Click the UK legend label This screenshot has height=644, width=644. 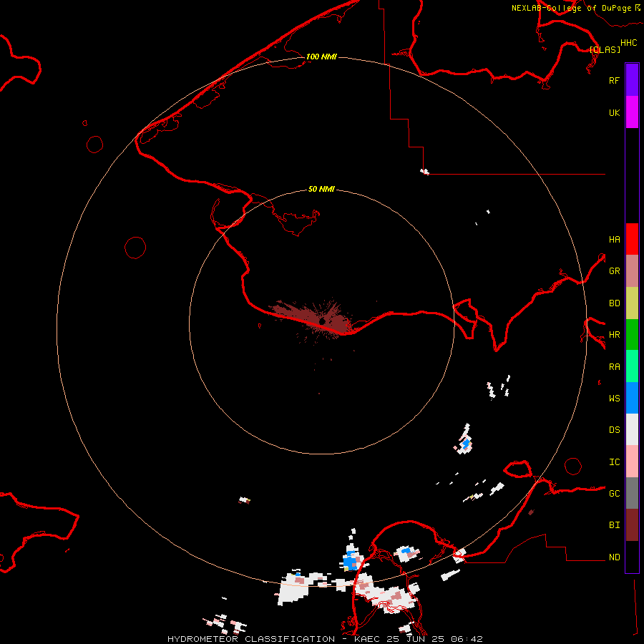[614, 112]
